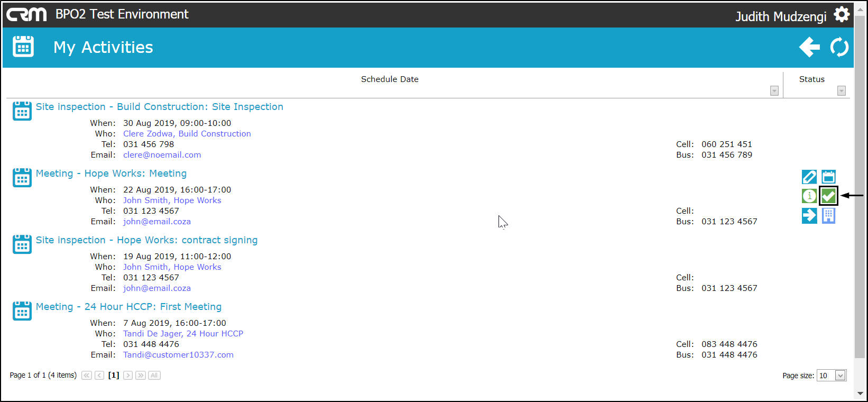Sort by Status column header
The height and width of the screenshot is (402, 868).
tap(811, 79)
